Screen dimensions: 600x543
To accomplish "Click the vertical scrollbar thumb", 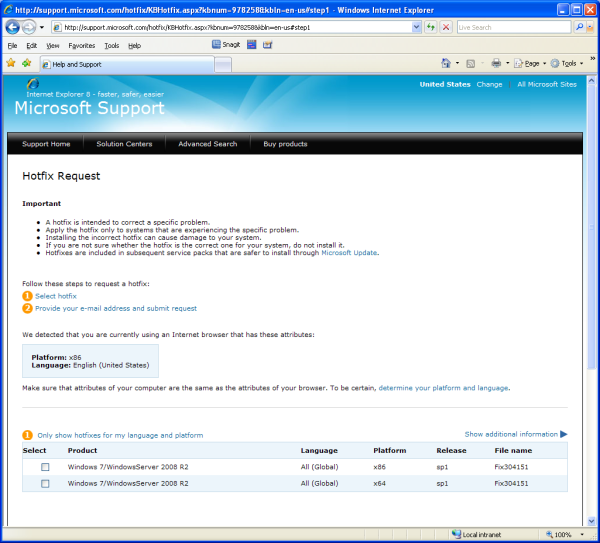I will pos(591,227).
